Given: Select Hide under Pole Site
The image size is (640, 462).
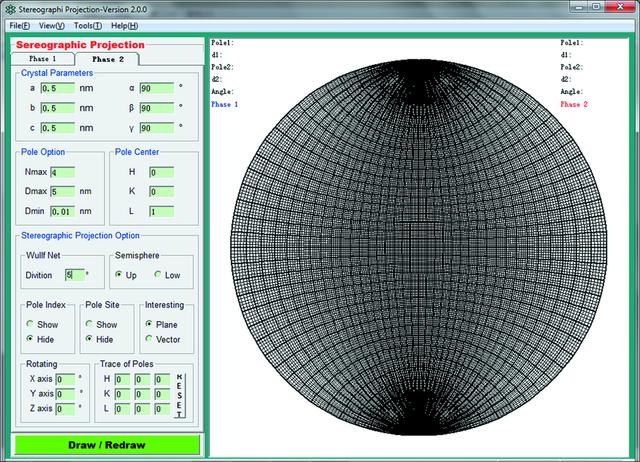Looking at the screenshot, I should click(99, 339).
